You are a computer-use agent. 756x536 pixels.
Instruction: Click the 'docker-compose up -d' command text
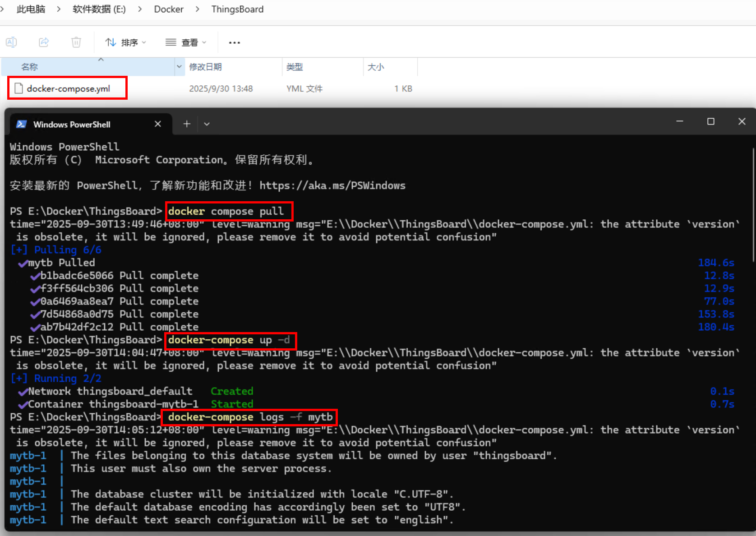pos(229,340)
